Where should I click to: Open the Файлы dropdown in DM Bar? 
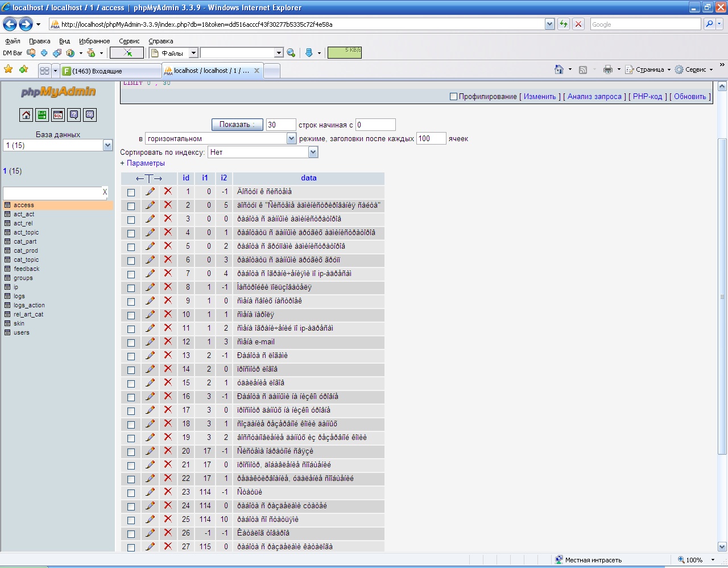tap(193, 53)
